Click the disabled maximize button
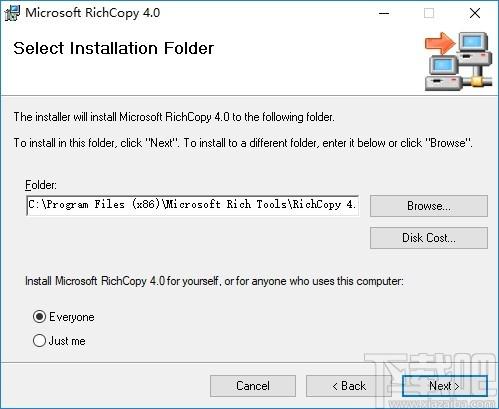 pos(429,13)
